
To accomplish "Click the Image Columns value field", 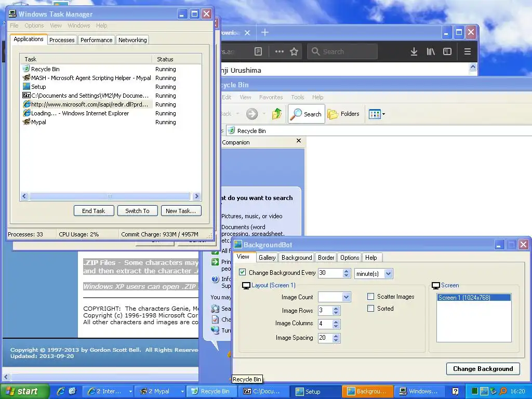I will click(325, 324).
